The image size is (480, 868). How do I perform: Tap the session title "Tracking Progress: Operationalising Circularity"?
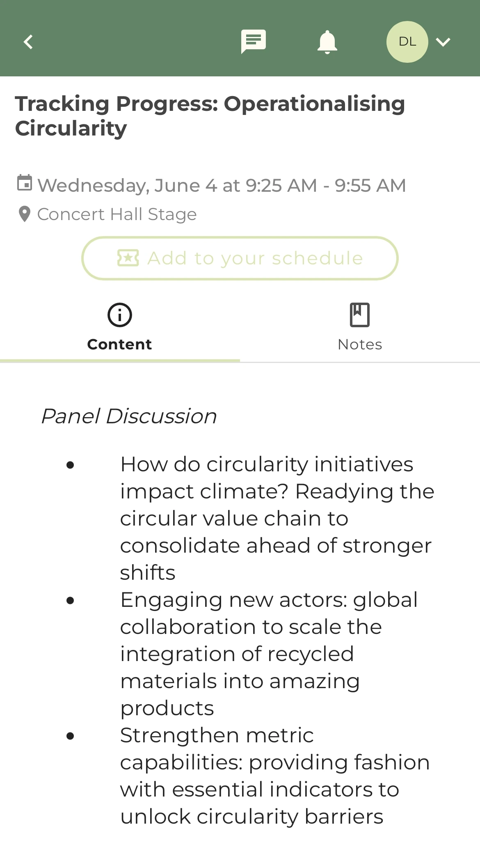coord(210,116)
